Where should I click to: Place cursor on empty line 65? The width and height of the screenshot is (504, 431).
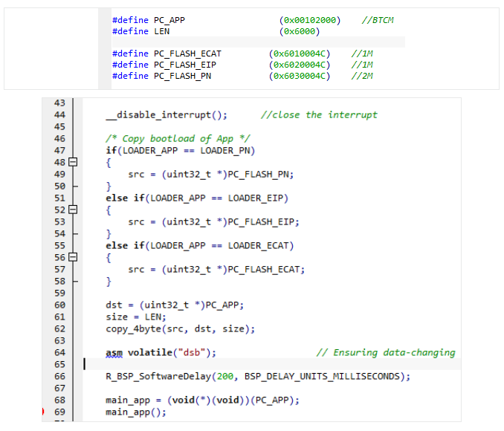tap(271, 364)
